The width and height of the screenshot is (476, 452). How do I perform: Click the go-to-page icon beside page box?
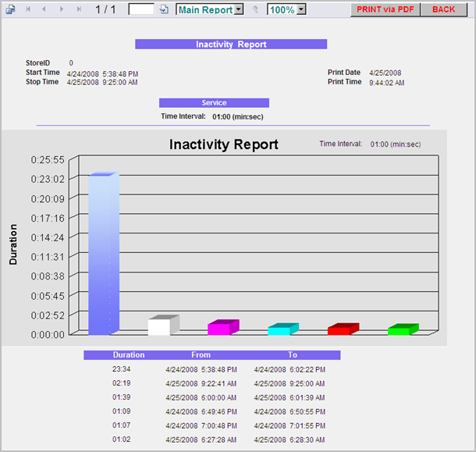tap(164, 9)
